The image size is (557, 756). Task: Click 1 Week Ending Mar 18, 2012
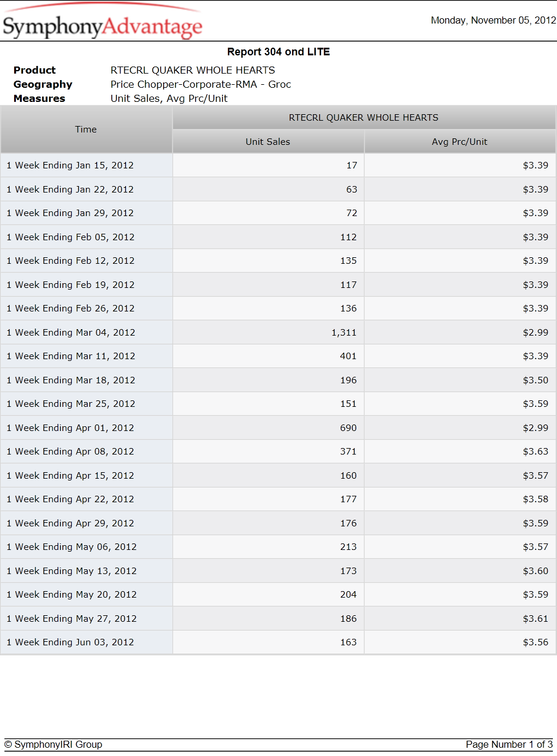[71, 380]
